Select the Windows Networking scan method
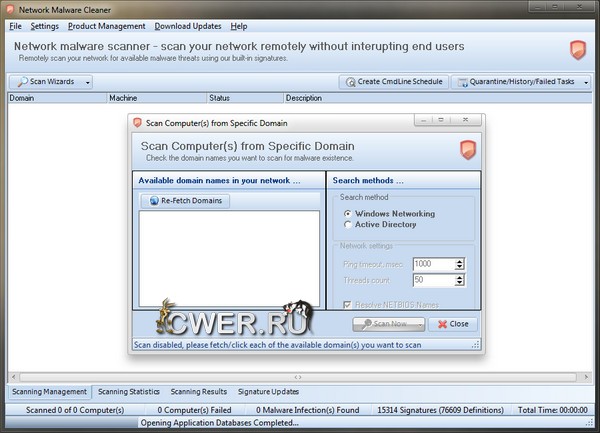 [347, 214]
